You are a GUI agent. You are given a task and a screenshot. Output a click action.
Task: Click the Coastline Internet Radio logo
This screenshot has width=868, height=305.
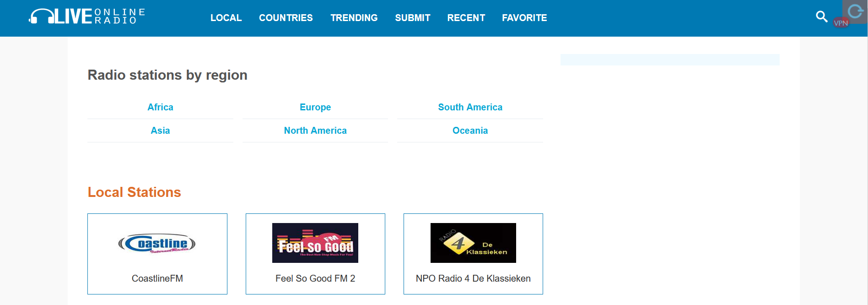(157, 243)
